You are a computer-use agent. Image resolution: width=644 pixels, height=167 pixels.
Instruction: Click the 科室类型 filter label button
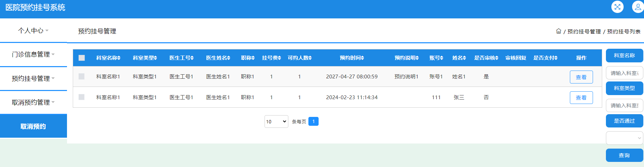coord(624,88)
